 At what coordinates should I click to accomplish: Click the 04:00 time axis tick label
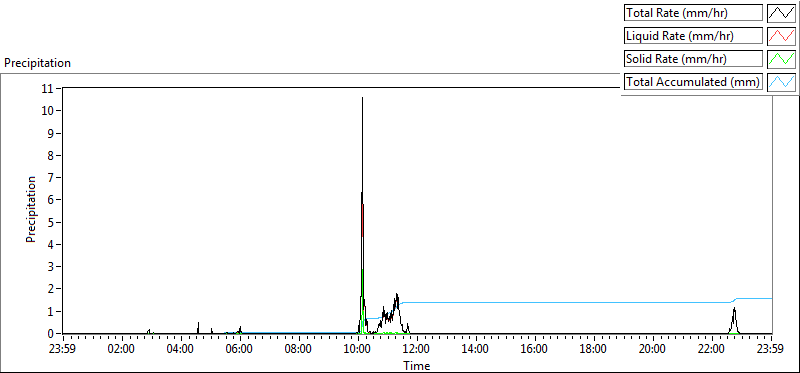[181, 350]
